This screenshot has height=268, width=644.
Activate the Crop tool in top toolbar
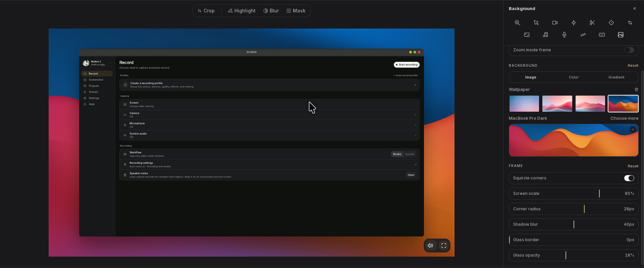206,11
